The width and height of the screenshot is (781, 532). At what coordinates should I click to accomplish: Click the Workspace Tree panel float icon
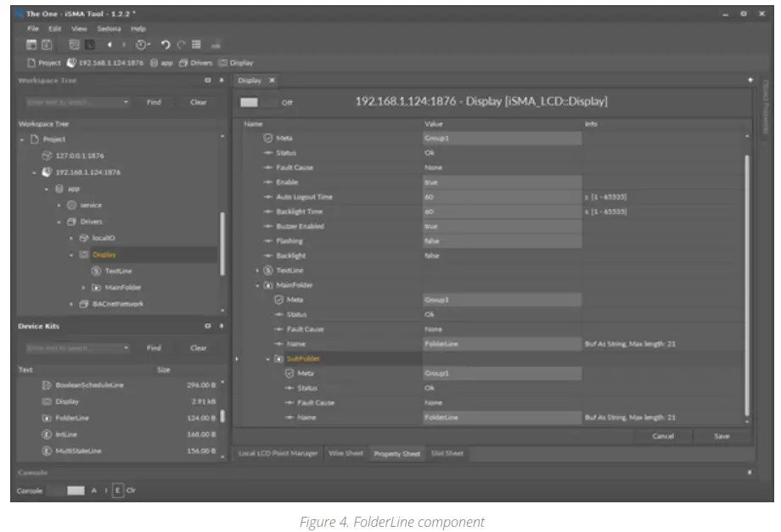click(x=208, y=80)
